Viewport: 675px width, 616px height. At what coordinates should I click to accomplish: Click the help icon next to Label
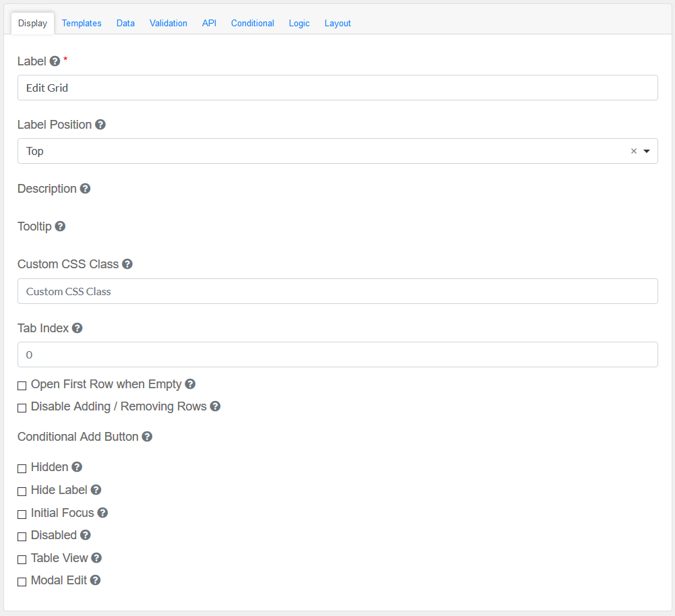(x=55, y=61)
